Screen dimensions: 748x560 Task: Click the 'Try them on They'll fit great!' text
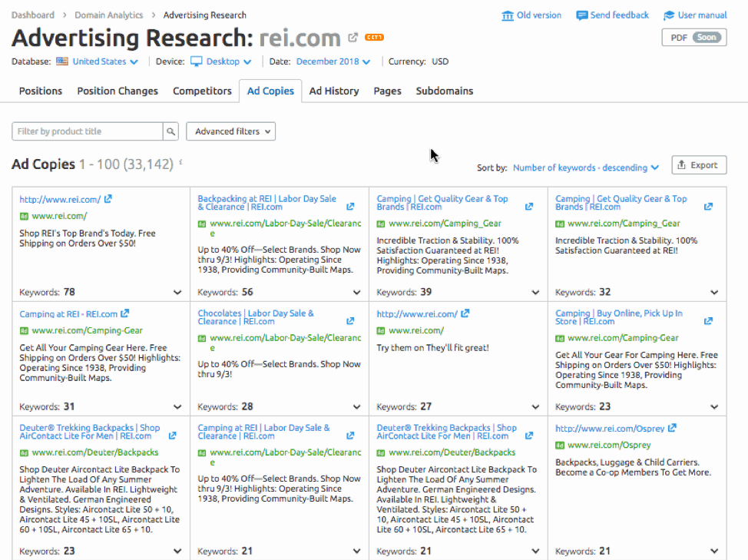432,348
